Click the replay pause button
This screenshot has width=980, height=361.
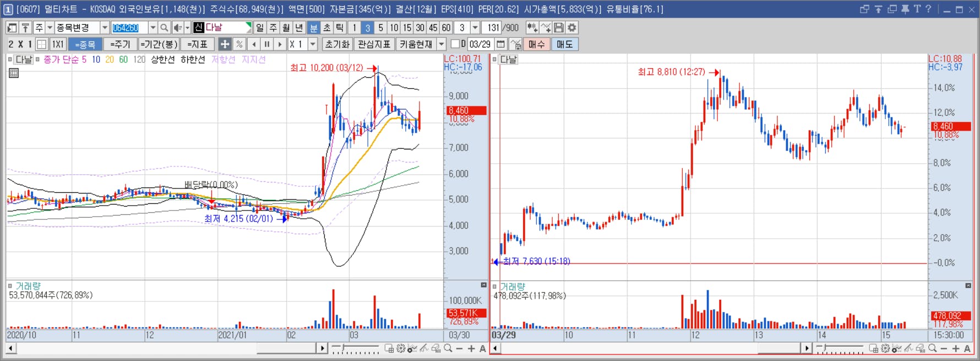tap(267, 44)
